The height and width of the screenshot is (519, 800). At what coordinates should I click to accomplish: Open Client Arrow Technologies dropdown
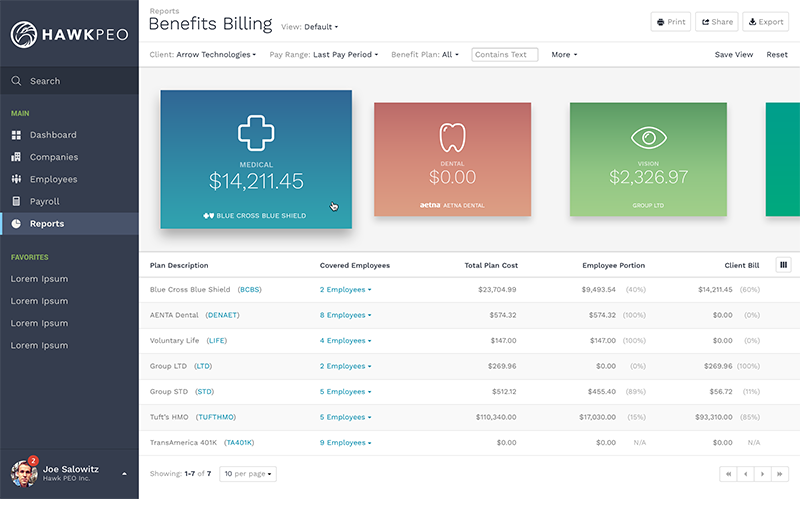click(203, 55)
